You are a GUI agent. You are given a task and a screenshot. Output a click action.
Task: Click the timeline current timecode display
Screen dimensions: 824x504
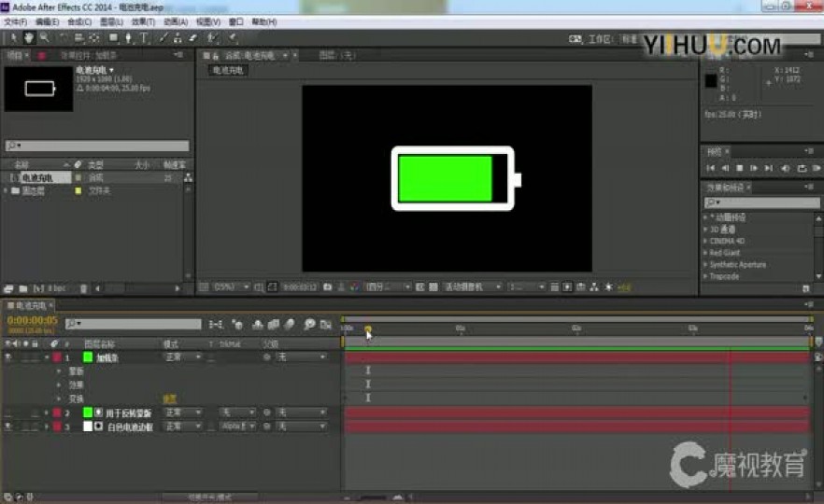[32, 320]
